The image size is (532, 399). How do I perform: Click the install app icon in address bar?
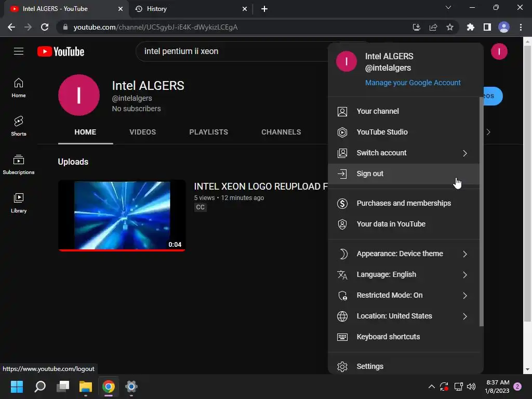coord(416,27)
